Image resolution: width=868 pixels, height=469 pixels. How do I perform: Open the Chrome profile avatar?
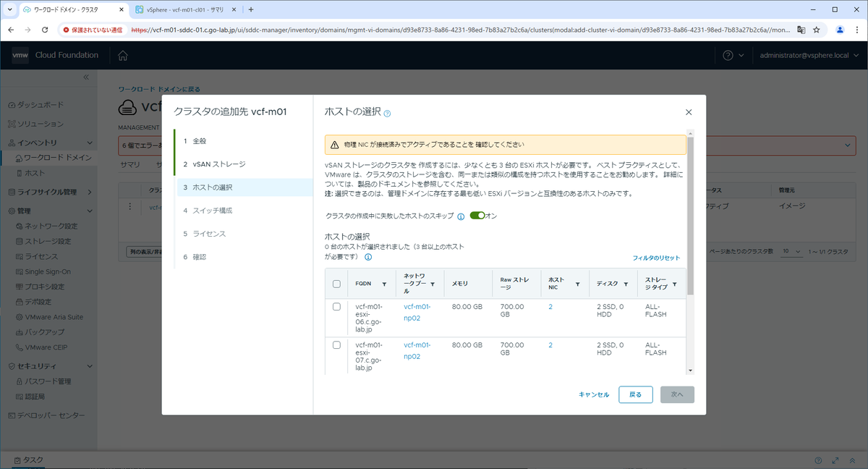point(840,30)
